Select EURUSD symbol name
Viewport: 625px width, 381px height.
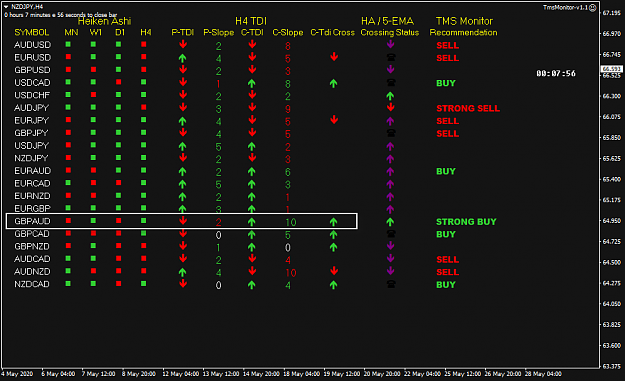coord(32,57)
